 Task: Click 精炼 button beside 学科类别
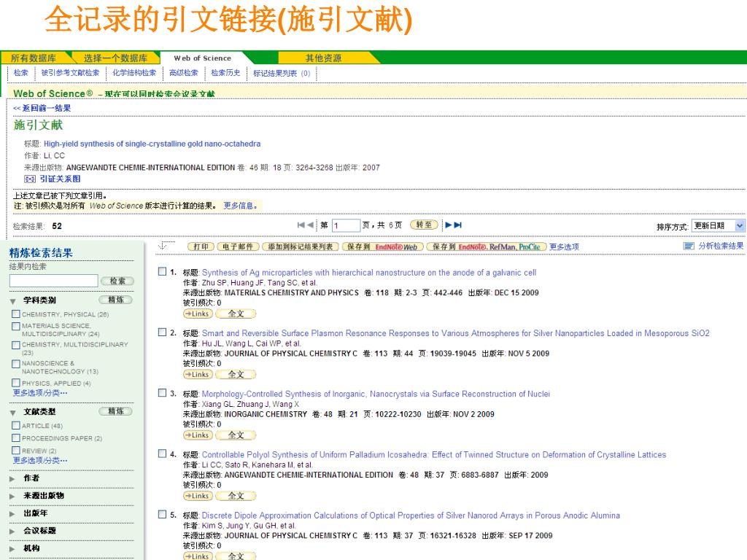click(x=116, y=300)
